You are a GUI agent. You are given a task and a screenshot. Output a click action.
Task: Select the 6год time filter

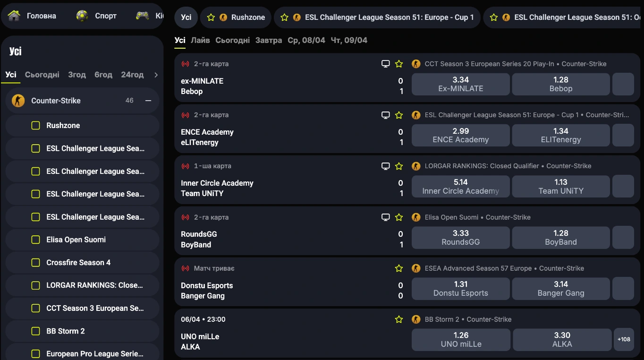coord(103,75)
